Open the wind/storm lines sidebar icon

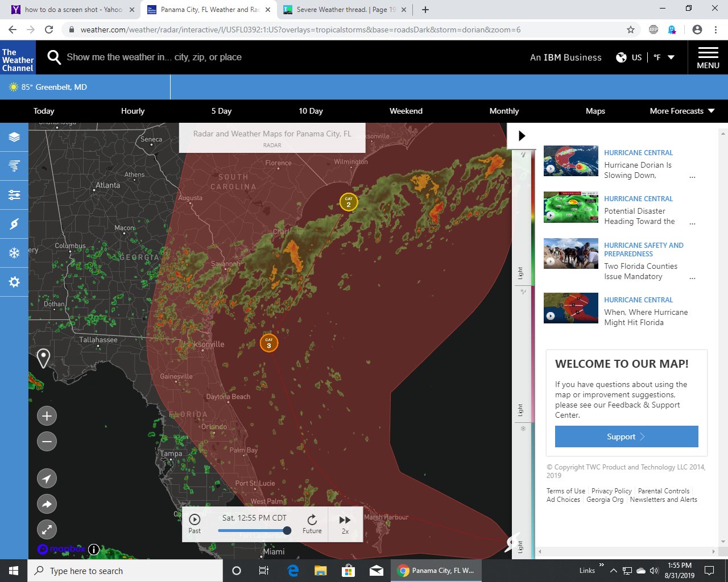pyautogui.click(x=14, y=166)
